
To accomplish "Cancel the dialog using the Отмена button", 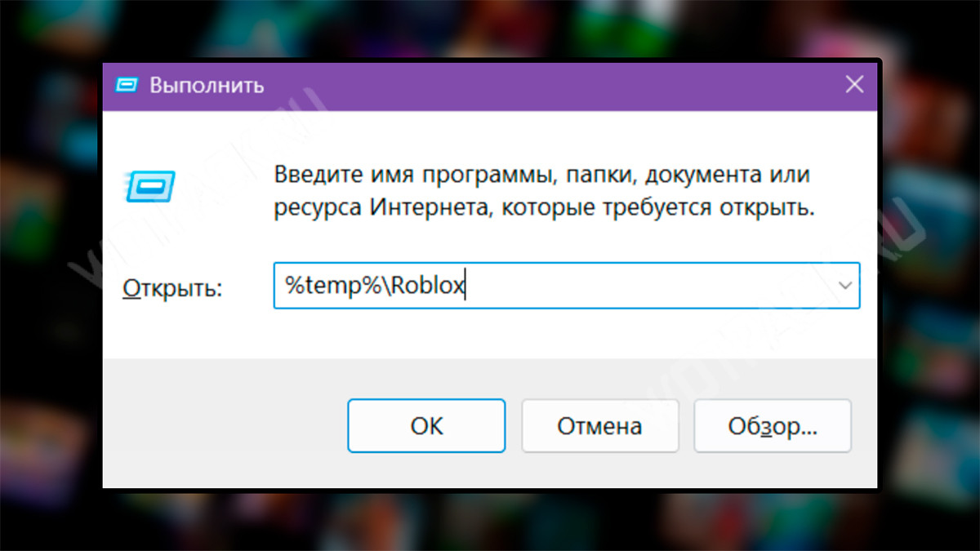I will (x=599, y=425).
